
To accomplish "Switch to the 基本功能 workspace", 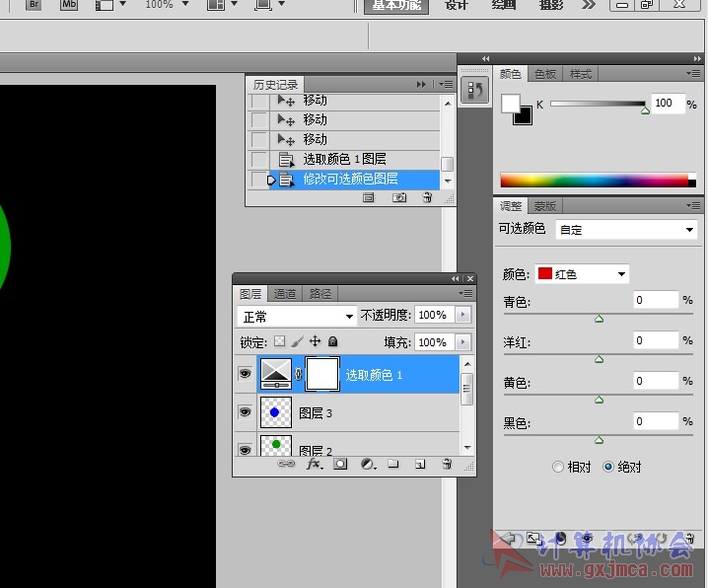I will point(396,5).
